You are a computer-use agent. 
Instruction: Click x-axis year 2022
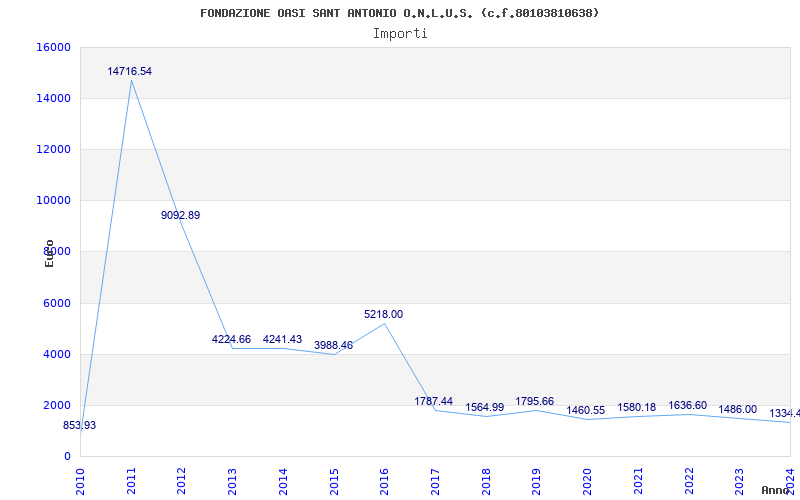pos(689,481)
